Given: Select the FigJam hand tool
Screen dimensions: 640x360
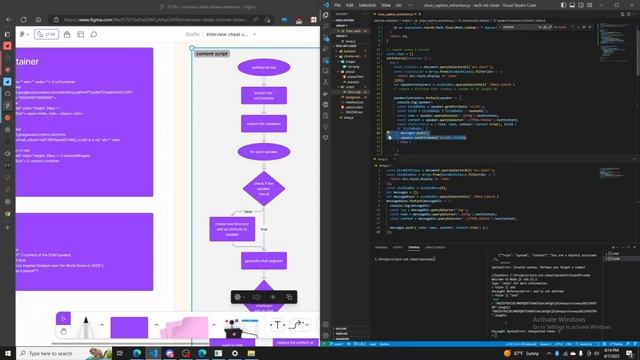Looking at the screenshot, I should pyautogui.click(x=63, y=331).
